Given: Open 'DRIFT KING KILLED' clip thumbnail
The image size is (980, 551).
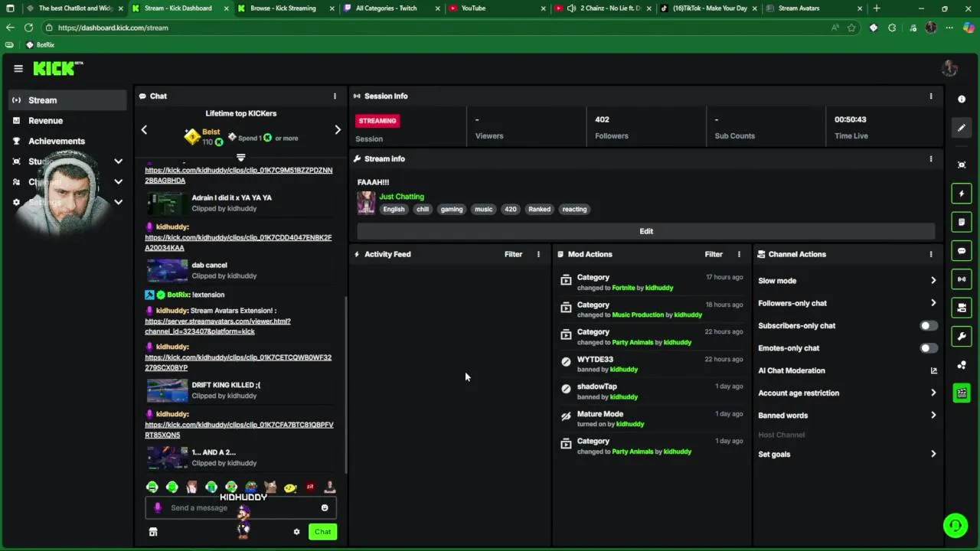Looking at the screenshot, I should 167,390.
